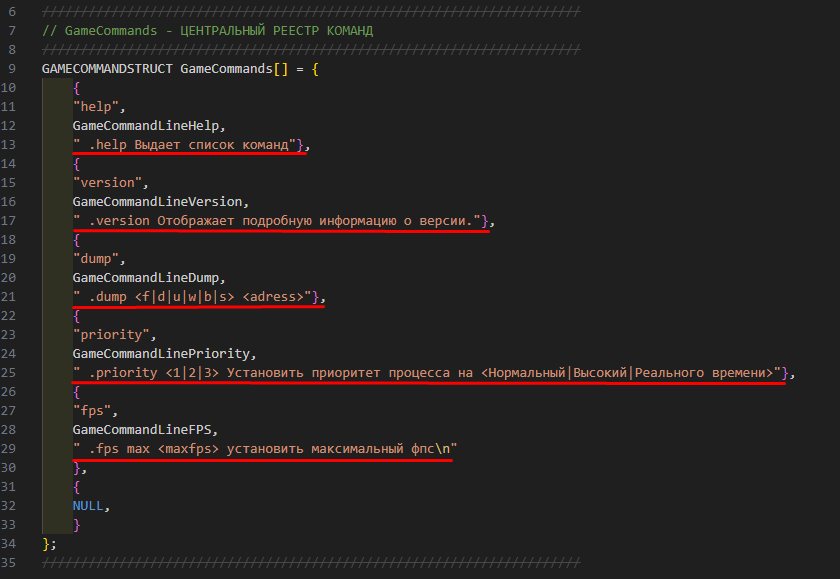Click the NULL keyword on line 32
This screenshot has width=840, height=579.
point(90,506)
